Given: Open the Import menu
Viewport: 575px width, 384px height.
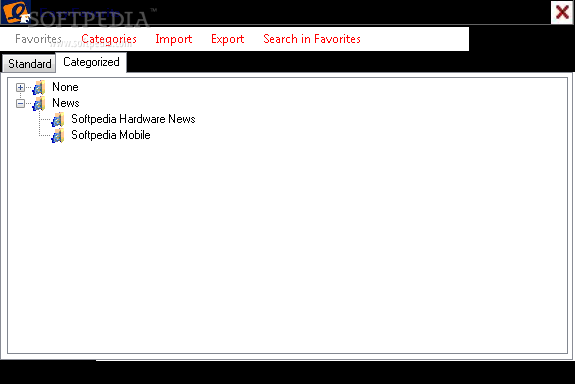Looking at the screenshot, I should click(174, 39).
